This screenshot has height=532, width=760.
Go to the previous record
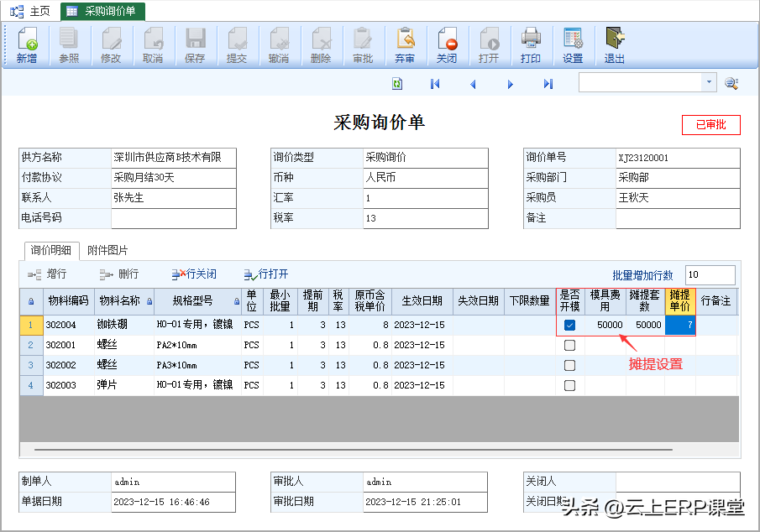coord(473,84)
